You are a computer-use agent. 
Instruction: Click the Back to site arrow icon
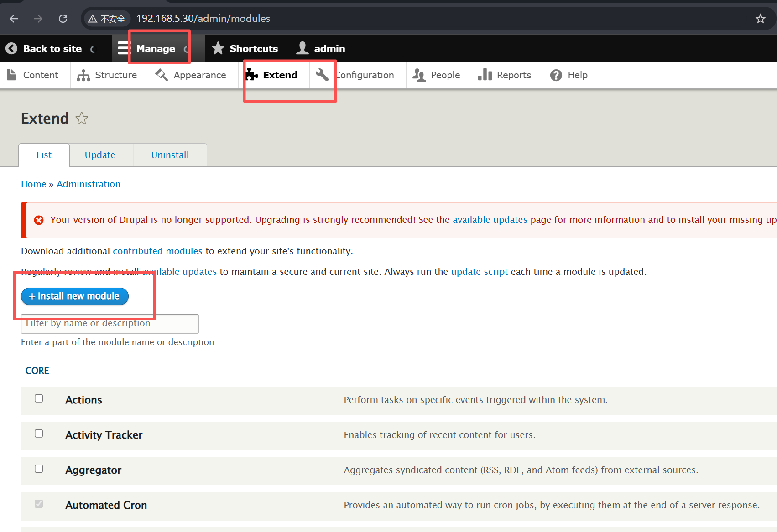[11, 48]
